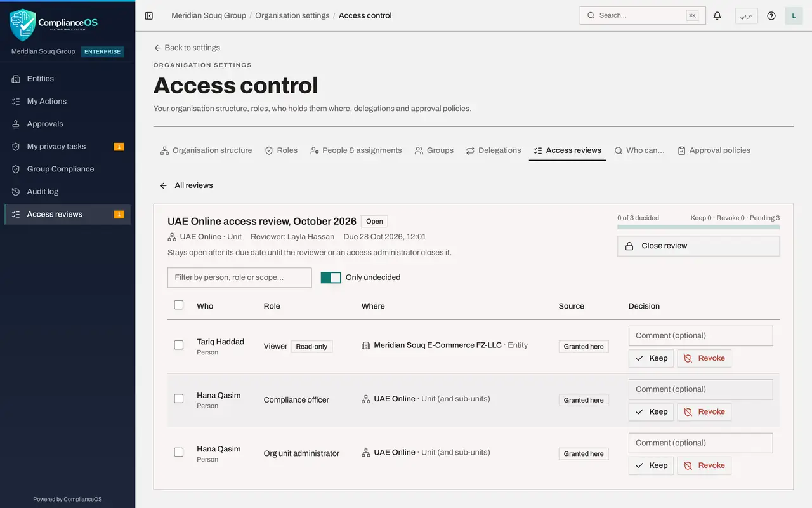Image resolution: width=812 pixels, height=508 pixels.
Task: Select Hana Qasim Compliance officer row checkbox
Action: click(x=179, y=399)
